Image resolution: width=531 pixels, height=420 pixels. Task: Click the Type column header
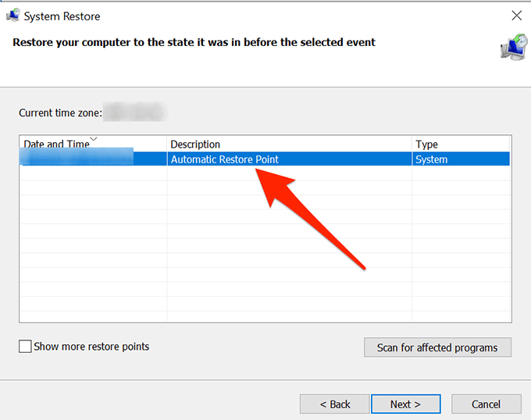click(x=426, y=144)
